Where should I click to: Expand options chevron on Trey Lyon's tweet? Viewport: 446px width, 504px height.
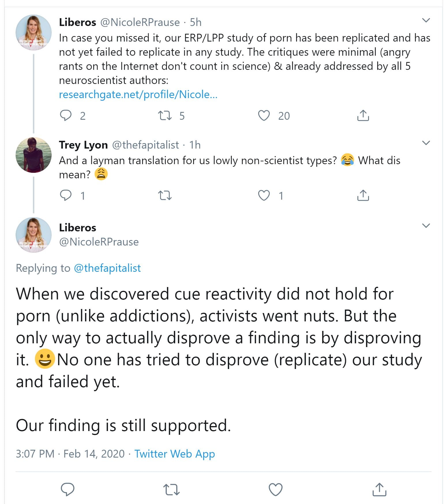(x=426, y=143)
